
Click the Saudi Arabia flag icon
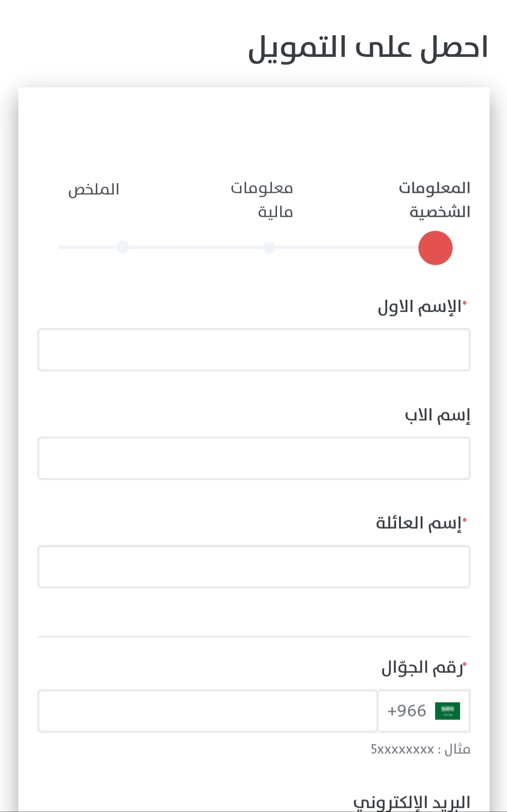pyautogui.click(x=447, y=711)
